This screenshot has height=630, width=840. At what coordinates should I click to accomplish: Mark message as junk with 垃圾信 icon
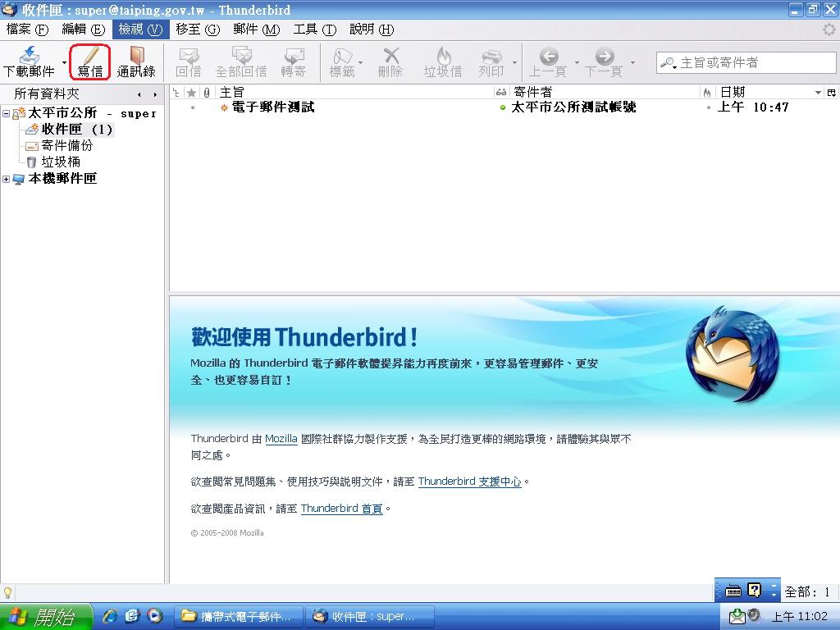coord(443,62)
